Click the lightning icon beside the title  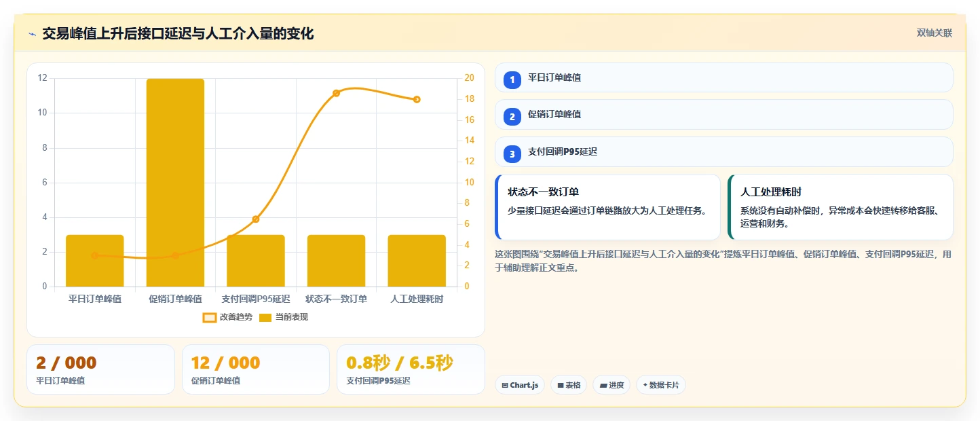pos(32,34)
